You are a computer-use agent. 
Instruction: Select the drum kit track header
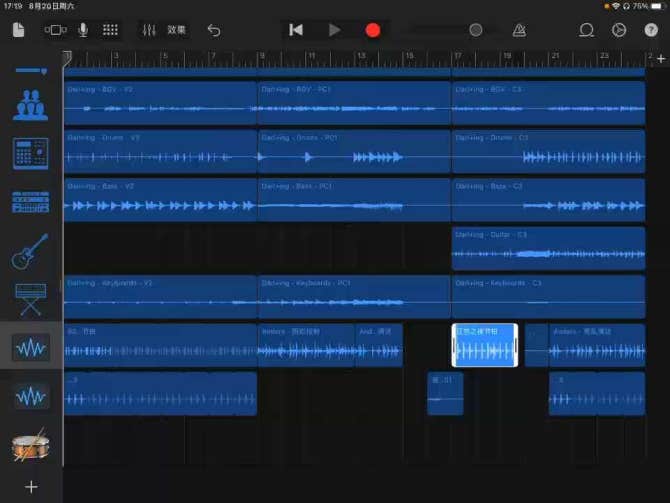point(30,447)
